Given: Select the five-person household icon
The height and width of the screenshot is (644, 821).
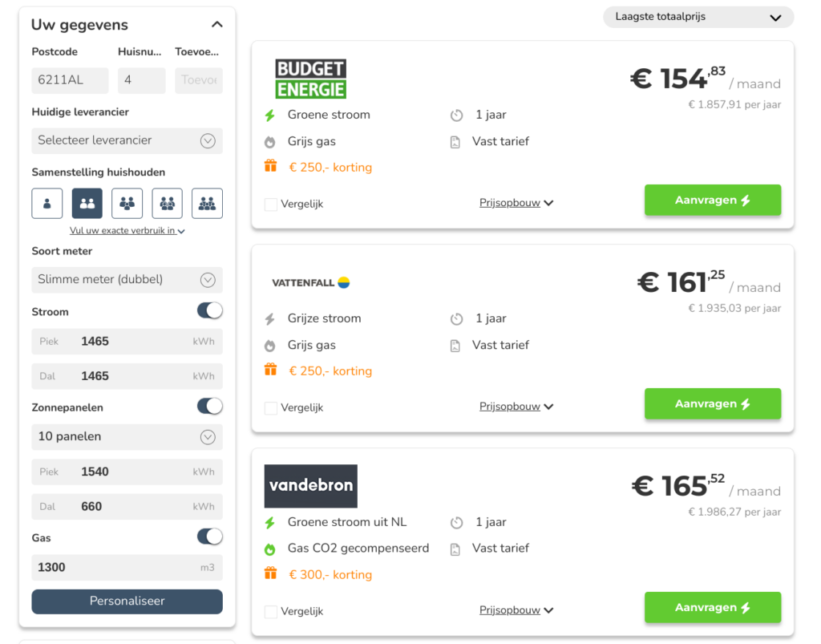Looking at the screenshot, I should click(207, 204).
